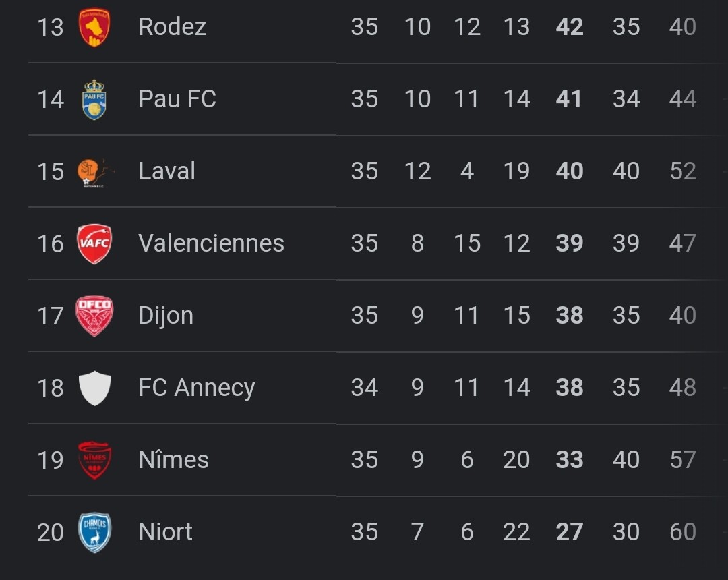Image resolution: width=728 pixels, height=580 pixels.
Task: Click Niort points value 27
Action: (570, 532)
